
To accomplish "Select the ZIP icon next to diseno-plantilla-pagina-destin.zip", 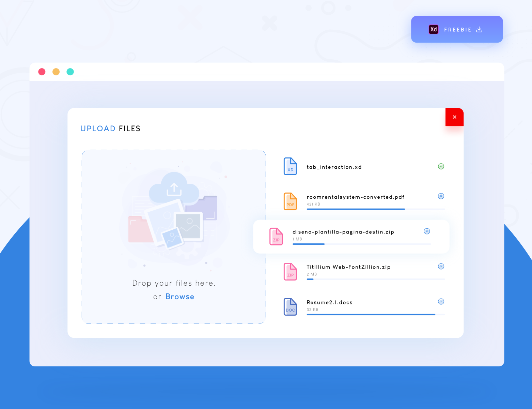I will 276,237.
